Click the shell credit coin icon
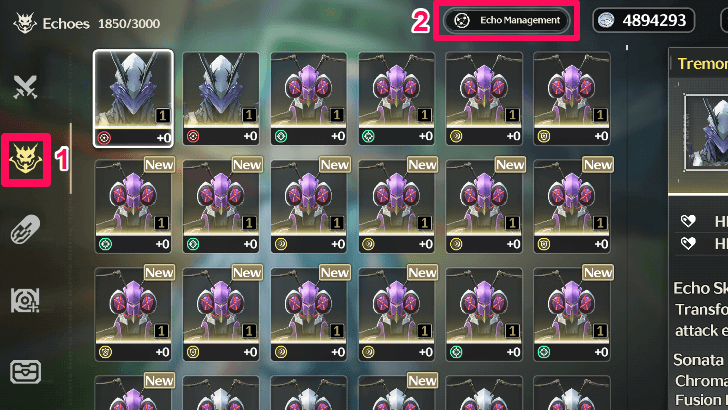 pos(605,20)
